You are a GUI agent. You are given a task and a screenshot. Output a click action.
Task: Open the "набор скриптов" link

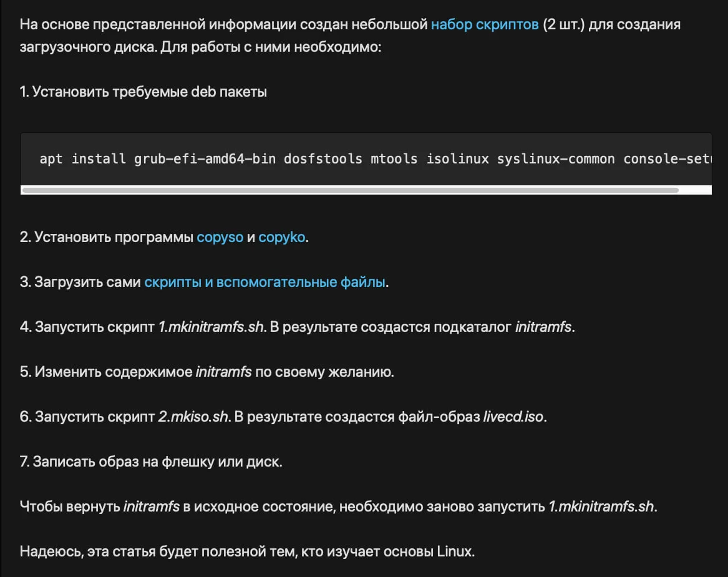(485, 25)
